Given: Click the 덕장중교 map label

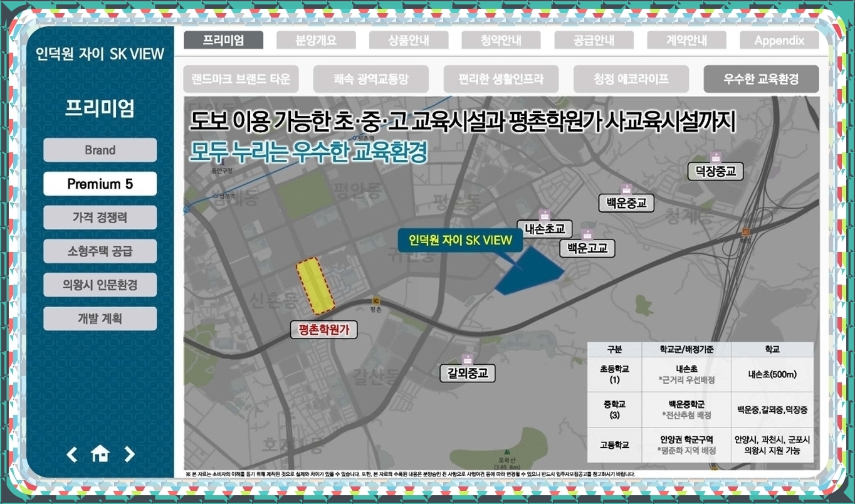Looking at the screenshot, I should click(x=715, y=171).
